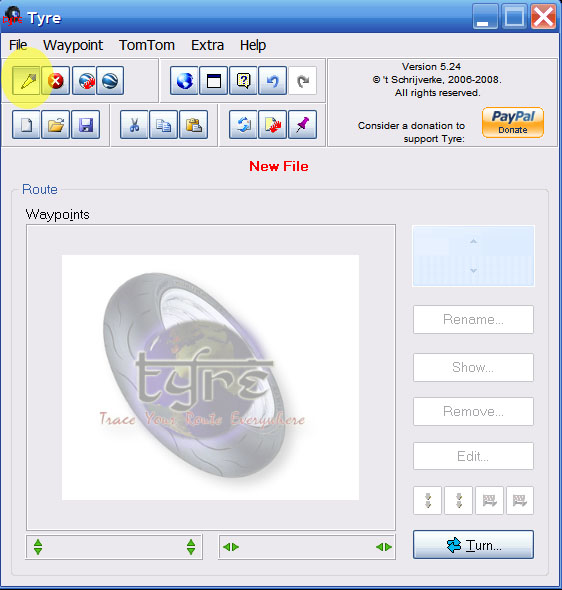The width and height of the screenshot is (562, 590).
Task: Click the left green vertical arrows stepper
Action: coord(38,547)
